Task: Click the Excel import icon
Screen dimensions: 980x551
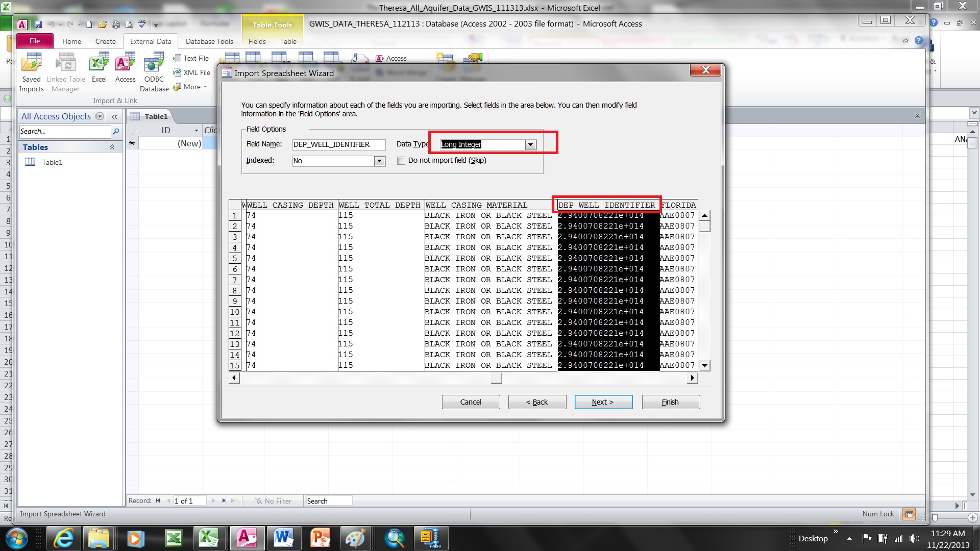Action: tap(99, 68)
